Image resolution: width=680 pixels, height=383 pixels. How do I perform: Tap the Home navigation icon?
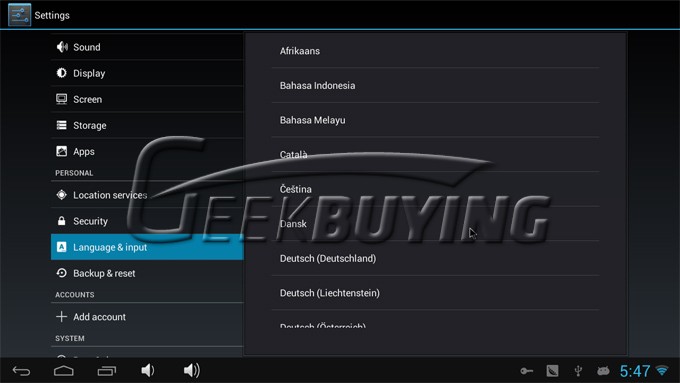point(64,371)
